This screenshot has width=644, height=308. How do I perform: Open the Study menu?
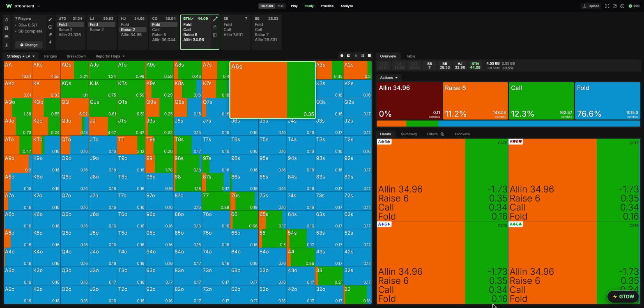[x=309, y=6]
